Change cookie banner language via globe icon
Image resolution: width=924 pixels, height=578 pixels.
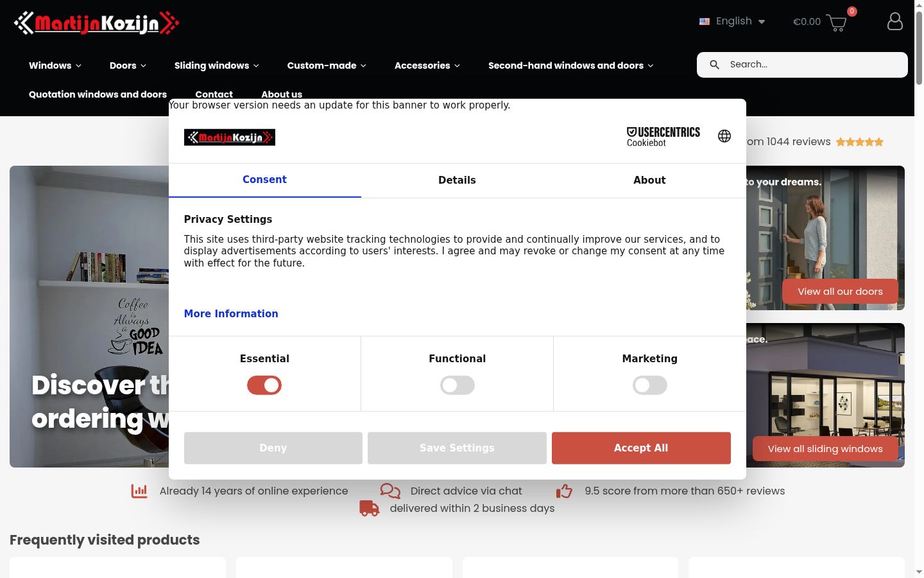724,136
